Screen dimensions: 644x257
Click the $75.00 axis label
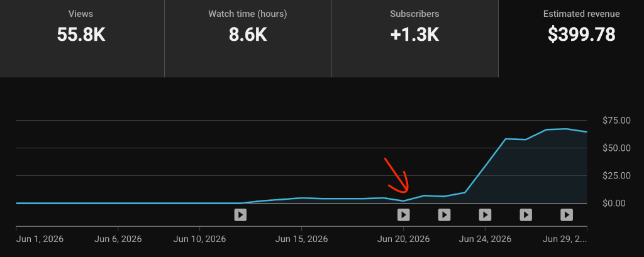[616, 120]
